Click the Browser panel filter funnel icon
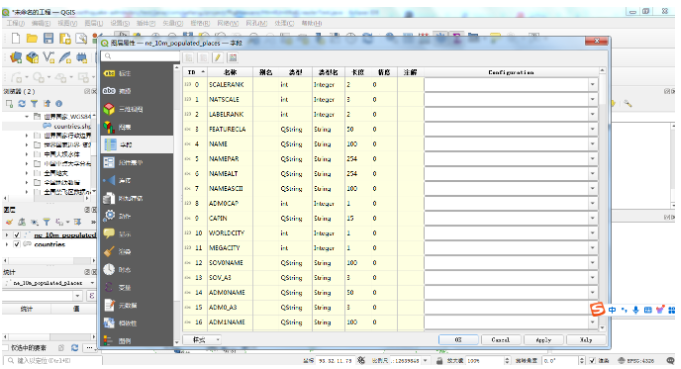Screen dimensions: 681x369 pos(34,104)
